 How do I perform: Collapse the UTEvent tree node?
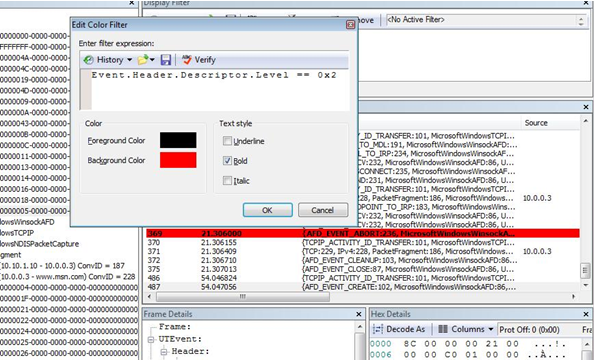pos(151,339)
